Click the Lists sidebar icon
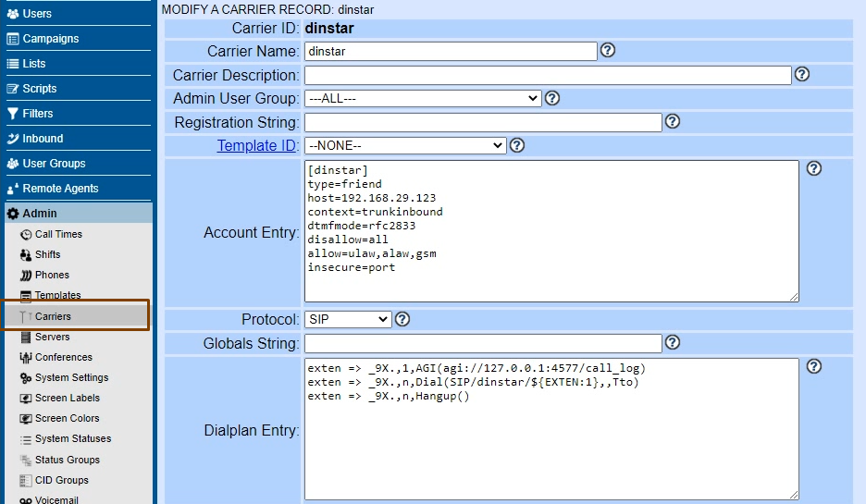 [13, 64]
